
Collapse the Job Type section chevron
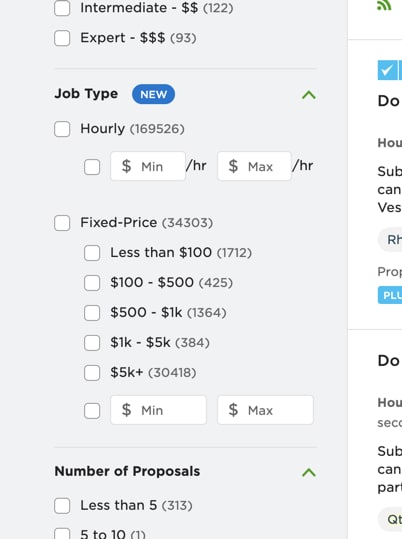click(308, 95)
